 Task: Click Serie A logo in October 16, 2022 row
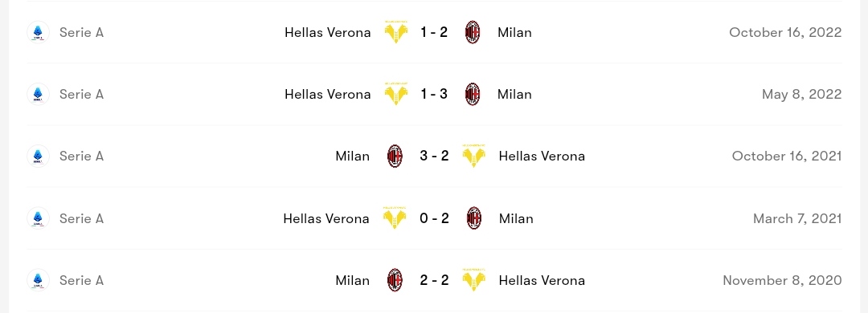pos(39,32)
